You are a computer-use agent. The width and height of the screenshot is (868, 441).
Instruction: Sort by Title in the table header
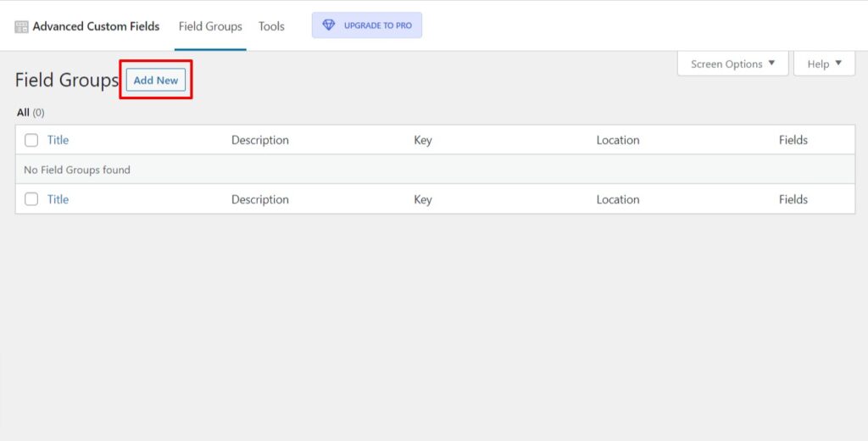coord(58,140)
